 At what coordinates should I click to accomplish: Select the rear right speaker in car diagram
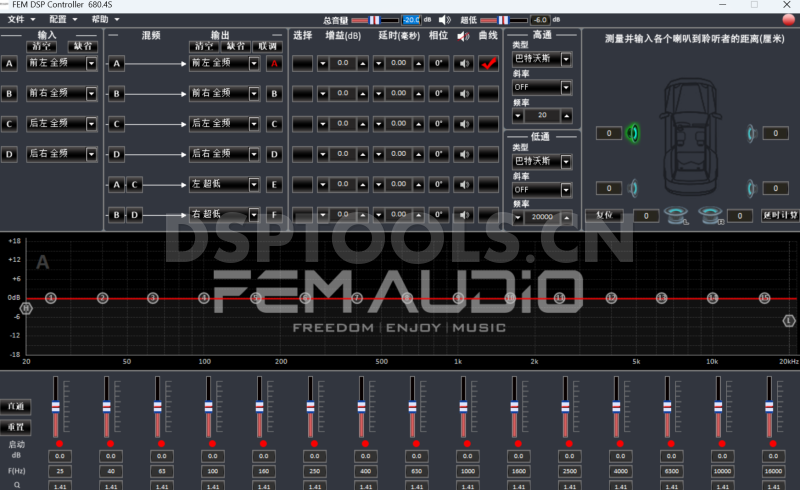[x=752, y=188]
